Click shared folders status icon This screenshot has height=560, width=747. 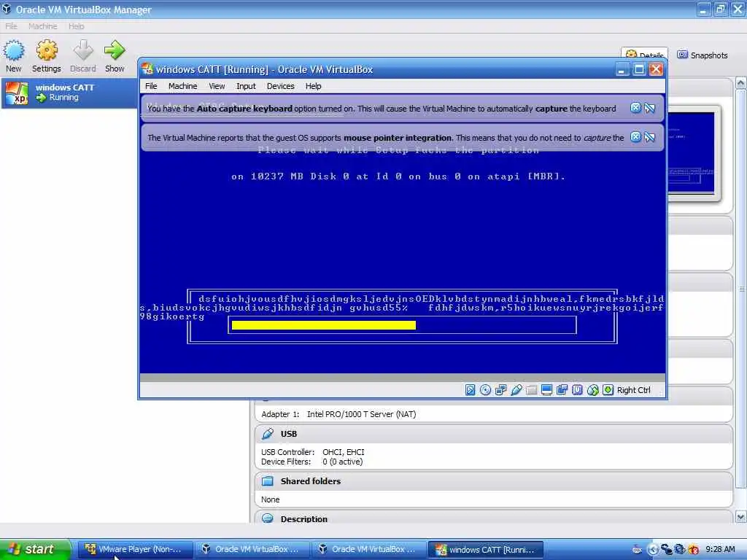point(532,390)
